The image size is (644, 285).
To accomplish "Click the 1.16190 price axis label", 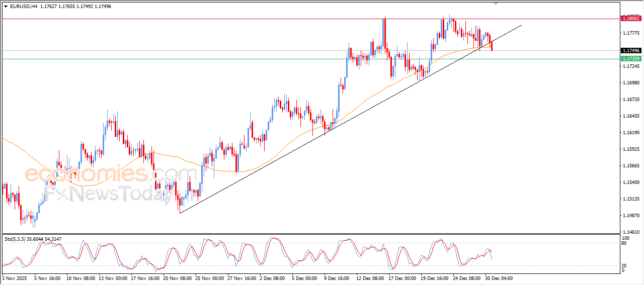I will coord(631,133).
